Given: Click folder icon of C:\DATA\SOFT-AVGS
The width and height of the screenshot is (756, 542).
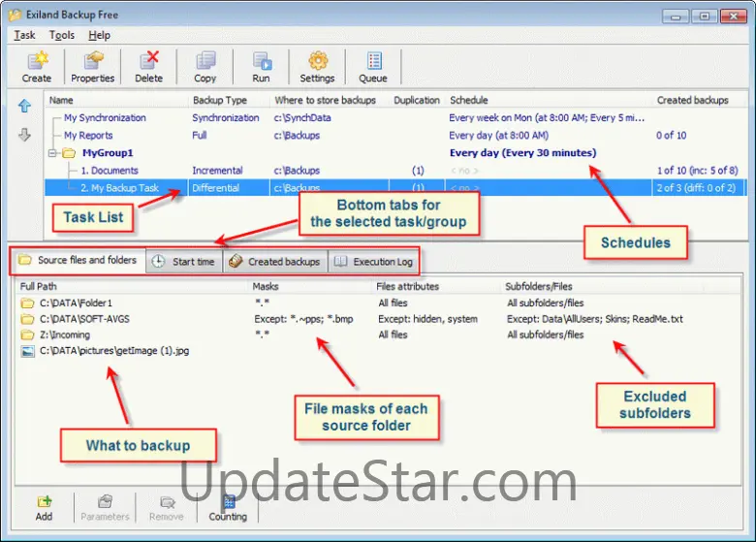Looking at the screenshot, I should 27,319.
